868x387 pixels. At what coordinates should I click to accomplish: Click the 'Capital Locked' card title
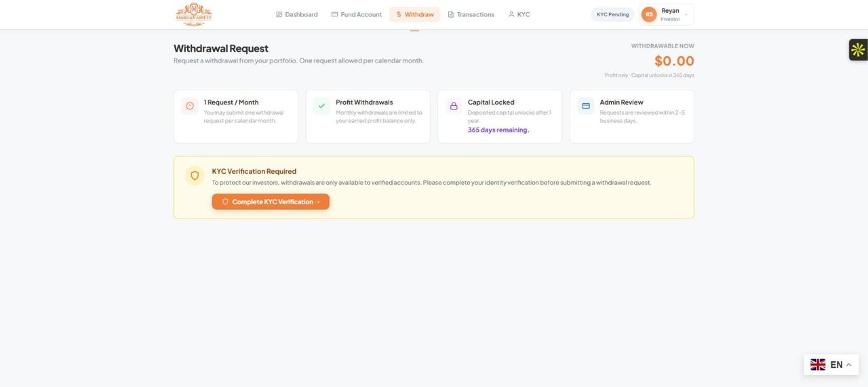(x=491, y=103)
